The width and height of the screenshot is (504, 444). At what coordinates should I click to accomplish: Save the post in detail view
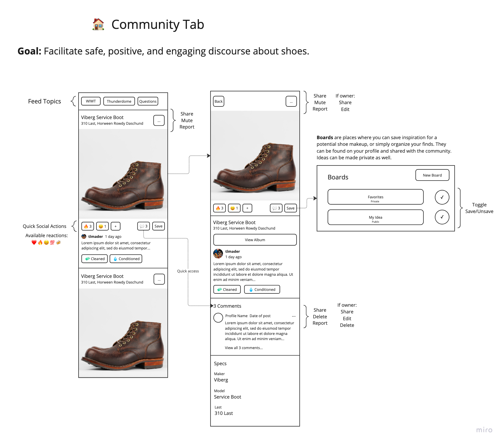coord(290,208)
